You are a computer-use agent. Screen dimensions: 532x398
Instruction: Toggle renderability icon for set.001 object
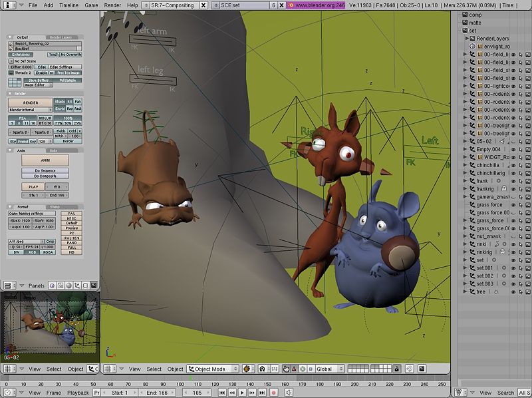pos(528,268)
